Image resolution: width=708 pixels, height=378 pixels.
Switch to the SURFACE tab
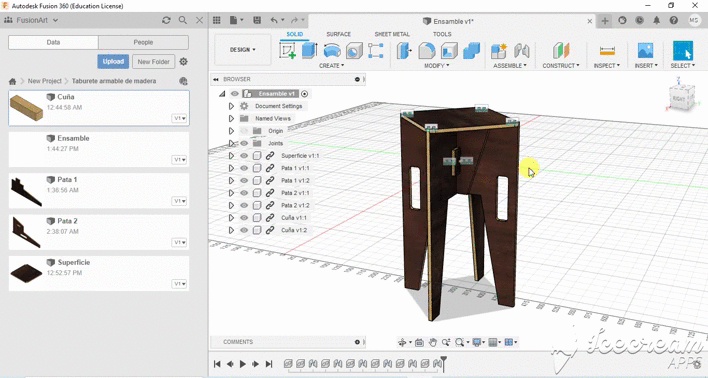pyautogui.click(x=338, y=34)
